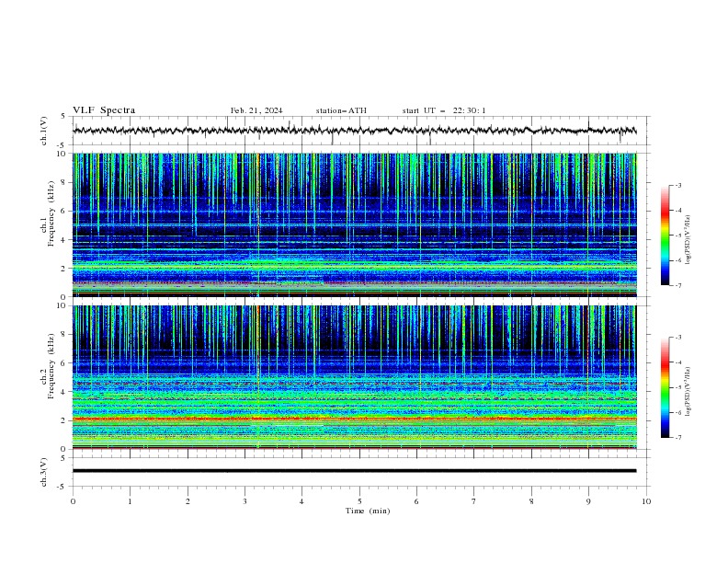Click time axis tick label "5"

pos(359,501)
